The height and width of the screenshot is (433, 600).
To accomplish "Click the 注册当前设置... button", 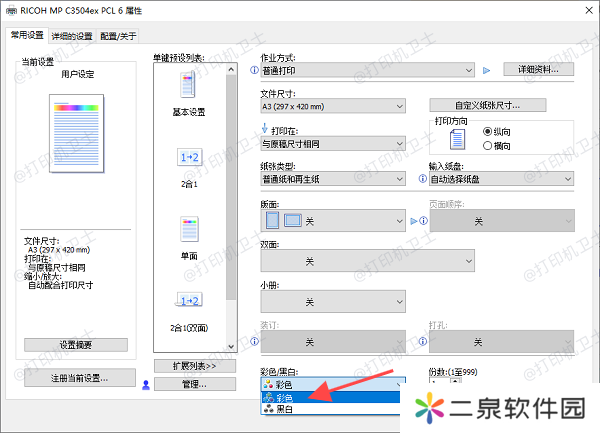I will click(x=80, y=378).
